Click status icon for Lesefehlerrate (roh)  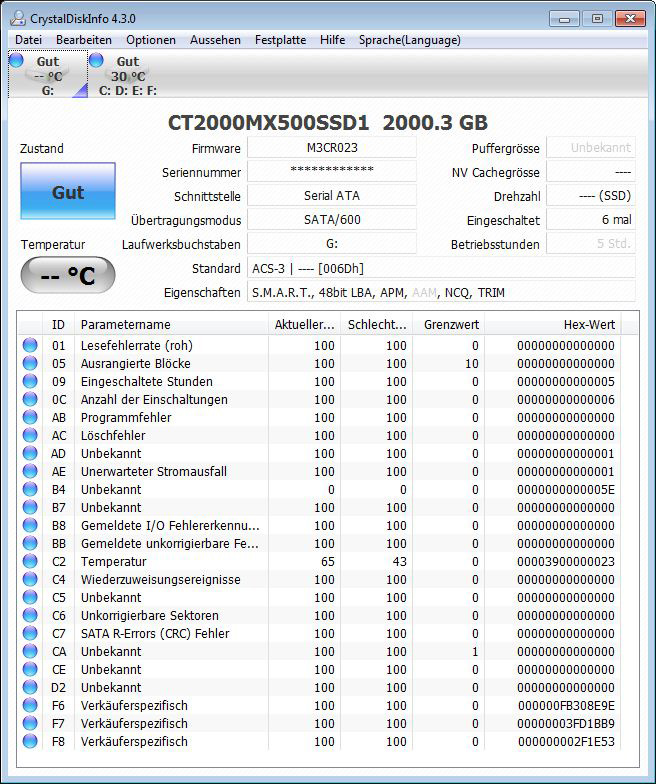coord(30,345)
